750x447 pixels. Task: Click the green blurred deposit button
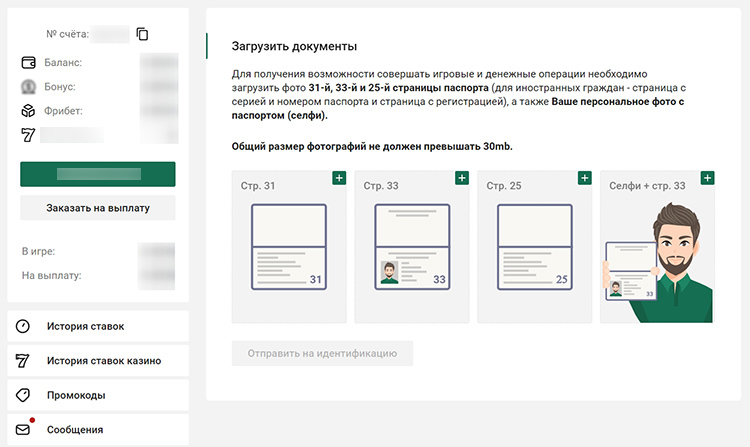98,174
